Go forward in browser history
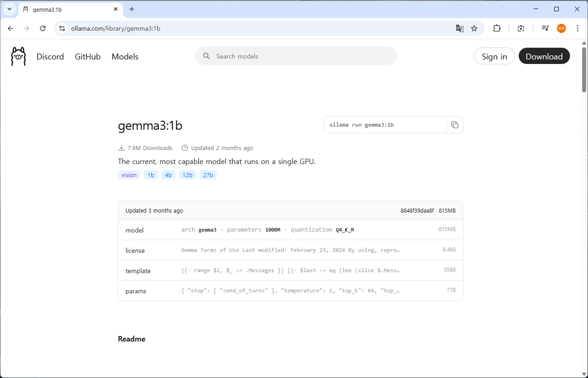This screenshot has width=588, height=378. pos(26,28)
